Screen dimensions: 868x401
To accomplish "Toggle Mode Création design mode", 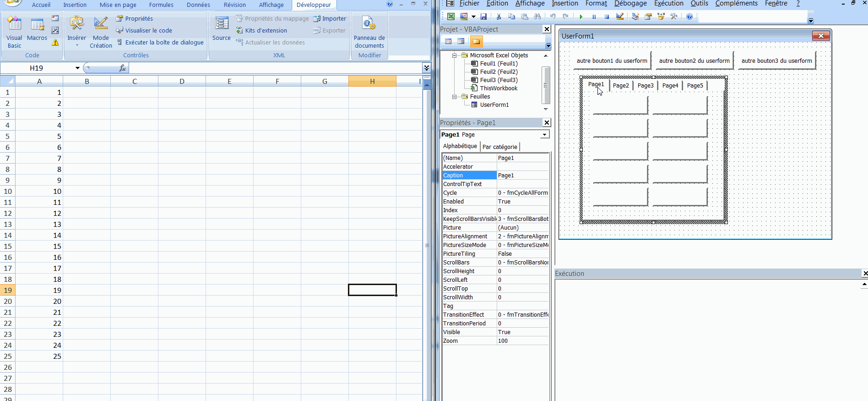I will (x=101, y=32).
